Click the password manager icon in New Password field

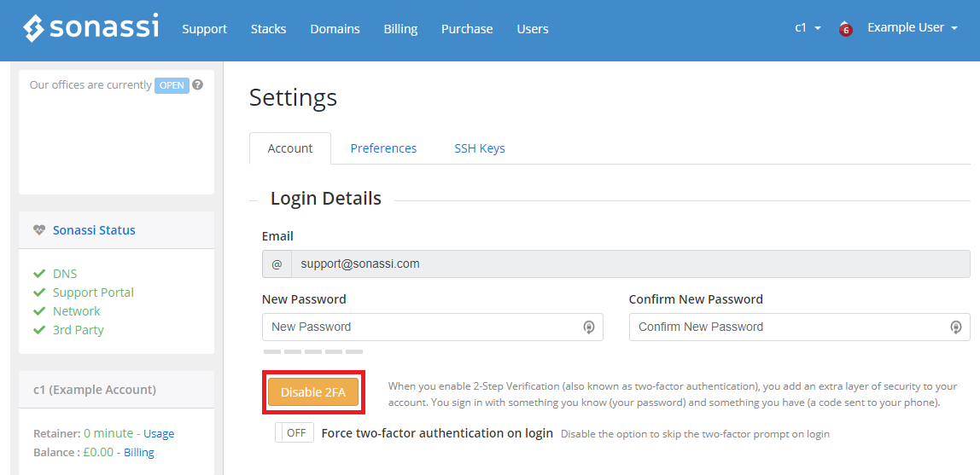589,327
